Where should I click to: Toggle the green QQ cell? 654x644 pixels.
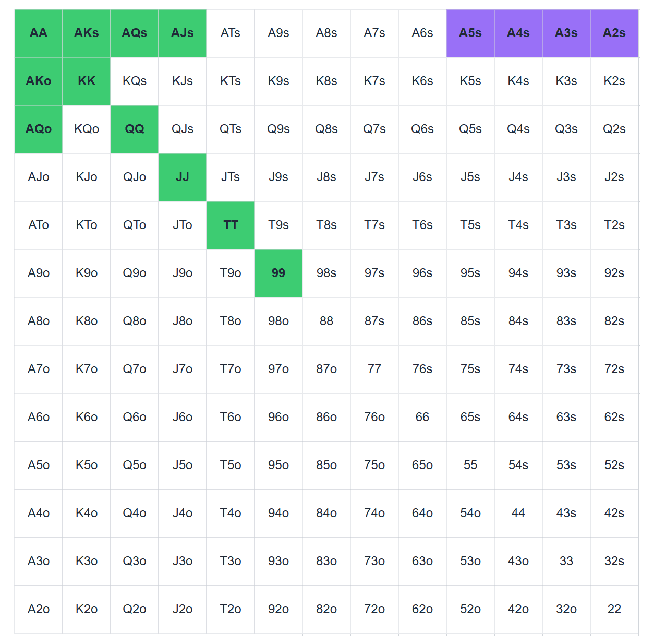coord(135,129)
